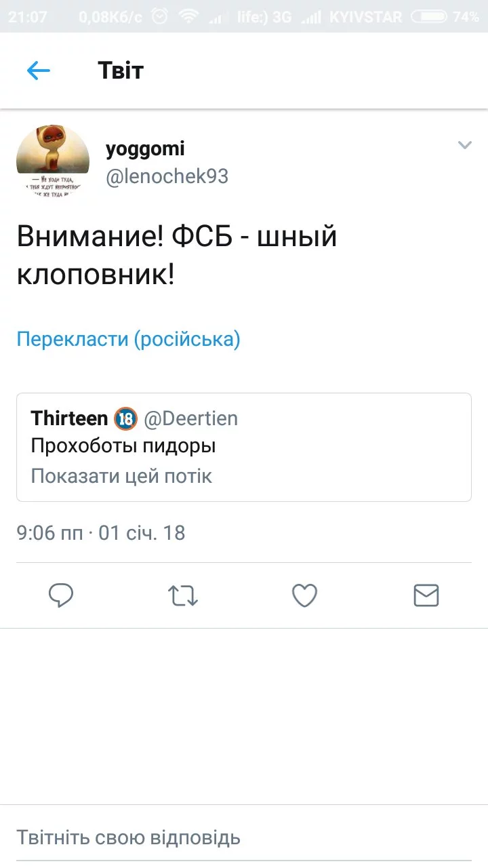The image size is (488, 868).
Task: Tap the Твіт header title
Action: tap(121, 71)
